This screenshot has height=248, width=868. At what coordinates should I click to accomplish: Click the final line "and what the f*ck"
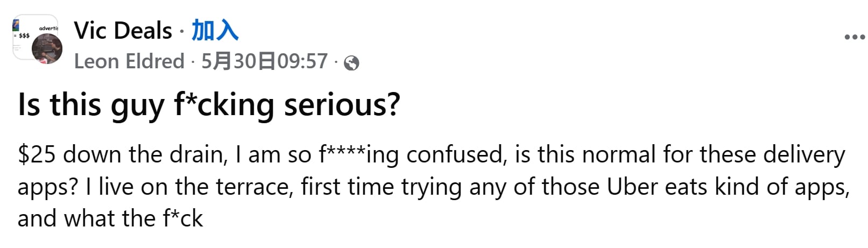click(110, 219)
